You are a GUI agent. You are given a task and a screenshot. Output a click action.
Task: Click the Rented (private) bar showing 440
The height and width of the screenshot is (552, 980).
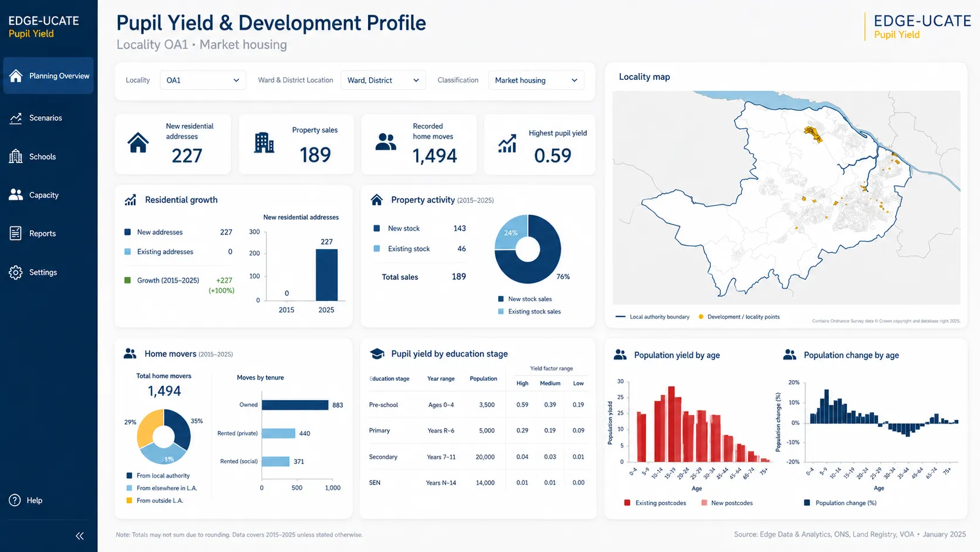278,433
